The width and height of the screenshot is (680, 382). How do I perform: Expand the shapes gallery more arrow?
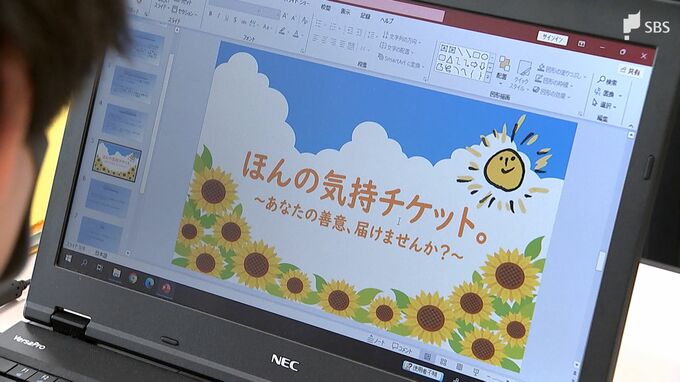[487, 77]
